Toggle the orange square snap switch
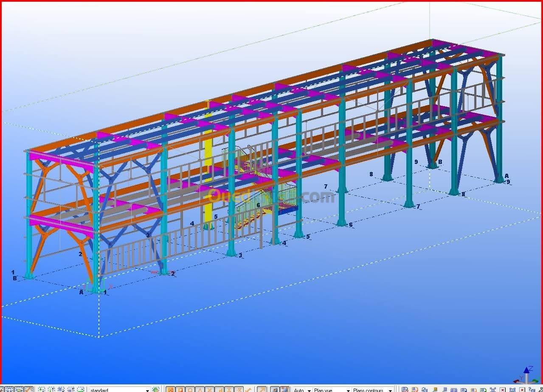Viewport: 543px width, 392px height. (180, 389)
